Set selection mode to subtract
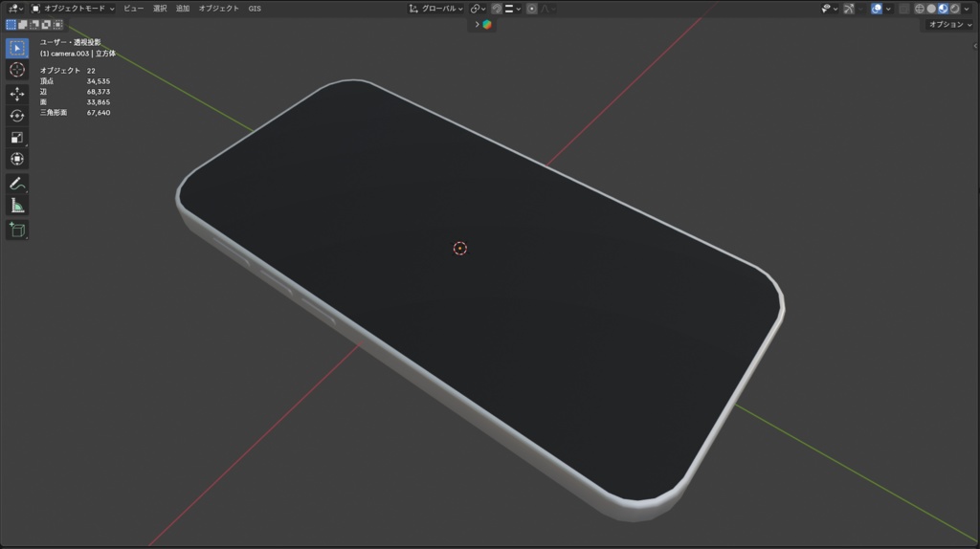 (x=34, y=24)
